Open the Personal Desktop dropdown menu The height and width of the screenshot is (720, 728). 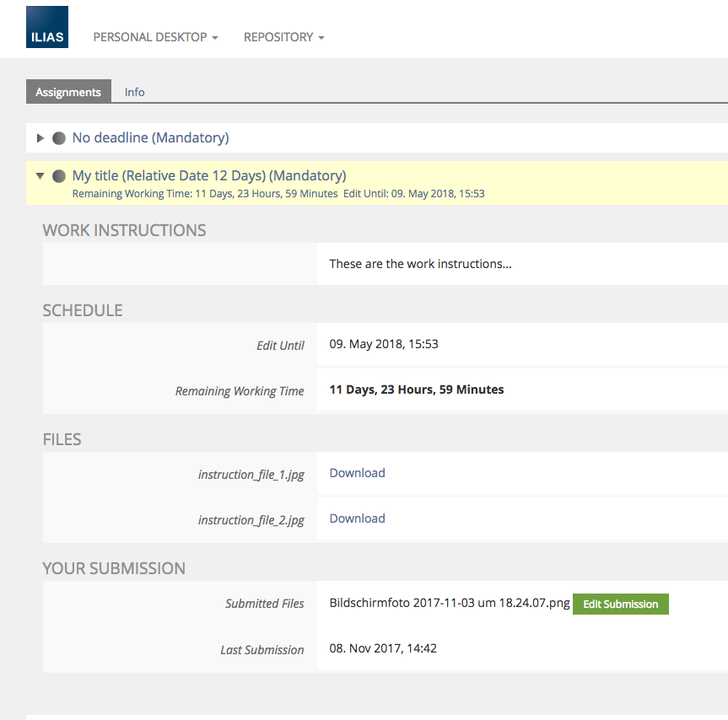[x=155, y=37]
